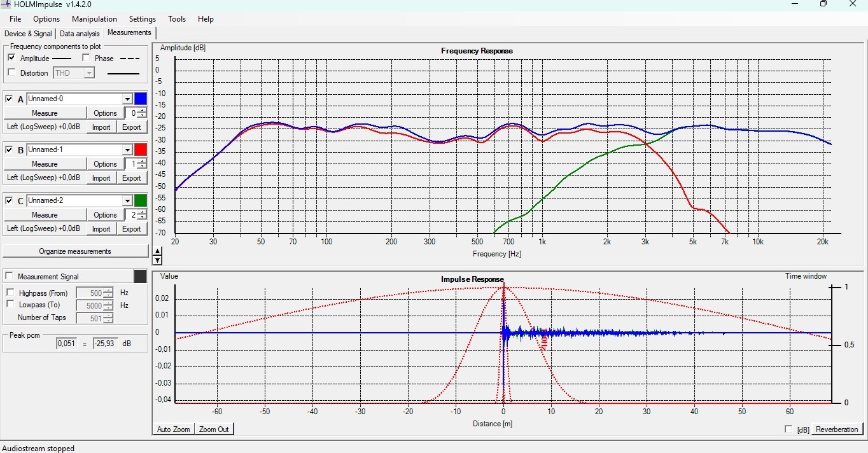Click the up arrow between the plots
868x453 pixels.
coord(158,251)
